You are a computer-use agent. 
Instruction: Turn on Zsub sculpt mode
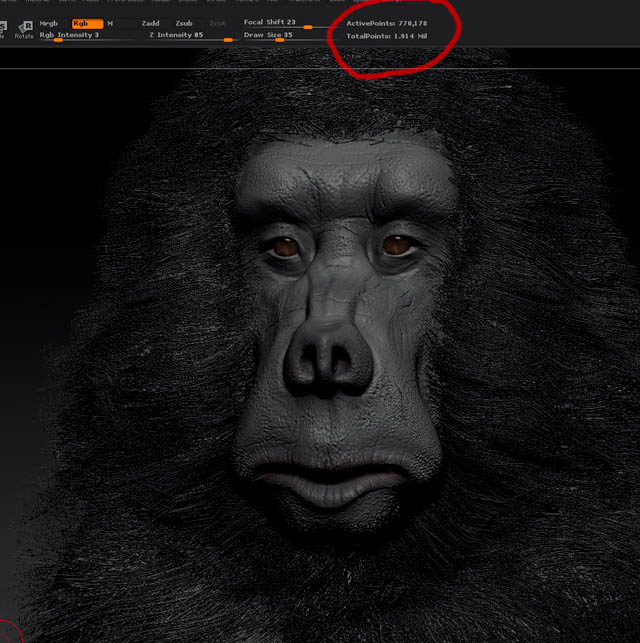click(184, 23)
